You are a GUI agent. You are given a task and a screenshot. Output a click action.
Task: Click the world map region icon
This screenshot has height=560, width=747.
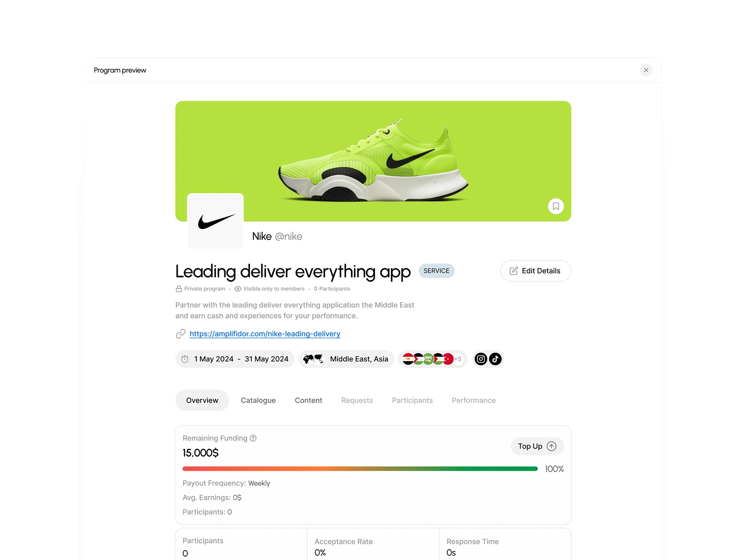pyautogui.click(x=313, y=359)
